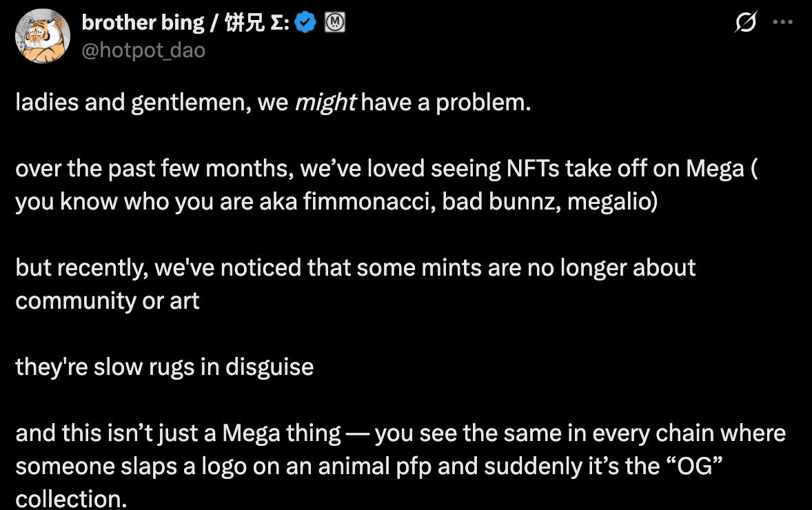
Task: Open the @hotpot_dao handle link
Action: click(x=143, y=51)
